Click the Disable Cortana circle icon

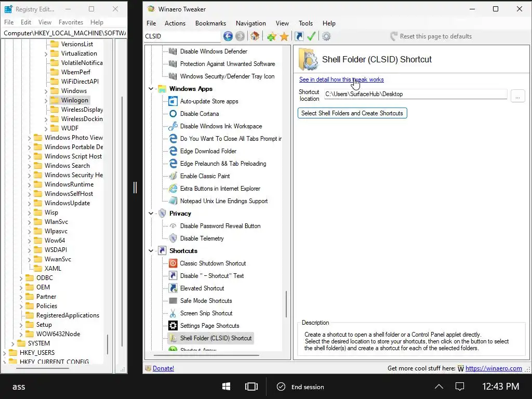tap(173, 114)
